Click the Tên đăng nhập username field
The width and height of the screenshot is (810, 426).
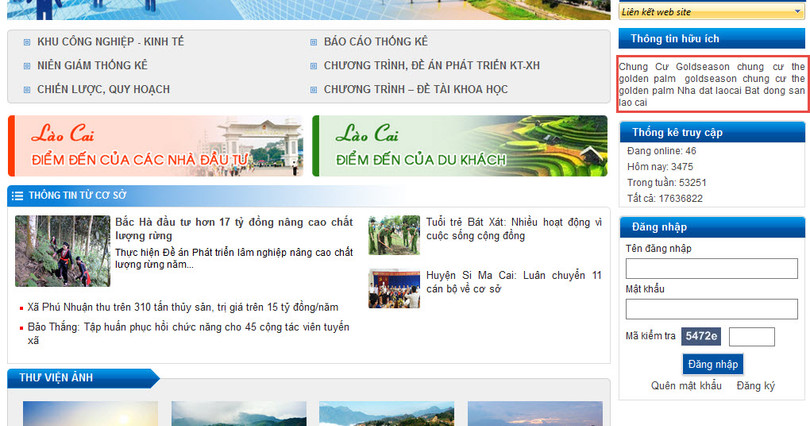pos(711,269)
